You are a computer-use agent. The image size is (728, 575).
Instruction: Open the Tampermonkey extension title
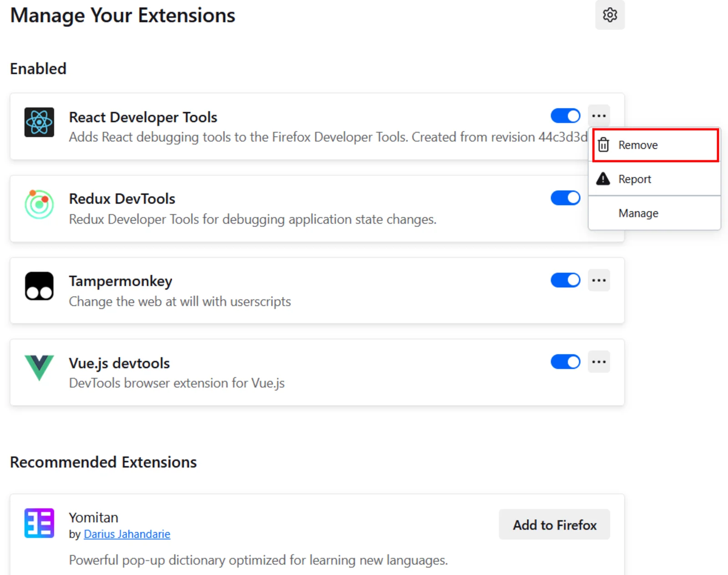(x=121, y=281)
